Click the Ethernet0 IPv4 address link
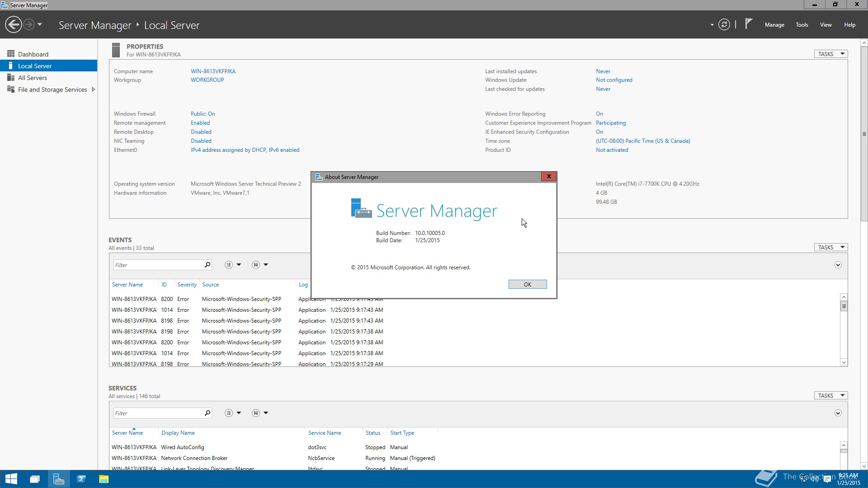Screen dimensions: 868x488 (x=245, y=150)
